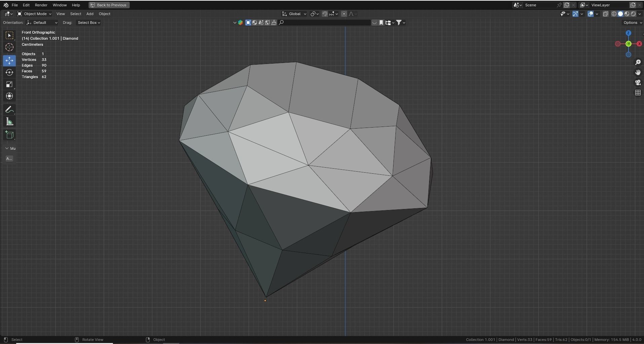Select the Measure tool
Screen dimensions: 644x344
[x=9, y=122]
